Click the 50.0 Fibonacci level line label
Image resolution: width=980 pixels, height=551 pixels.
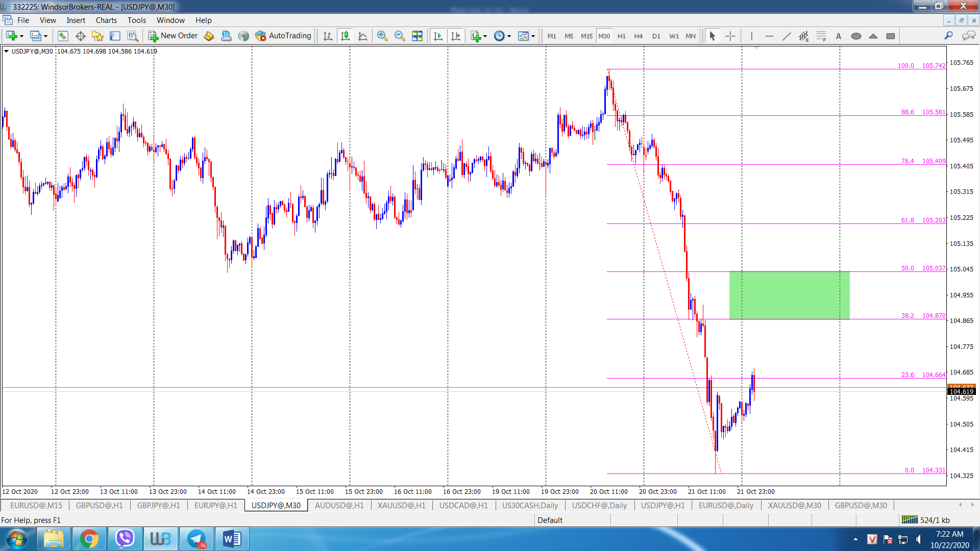pos(923,268)
